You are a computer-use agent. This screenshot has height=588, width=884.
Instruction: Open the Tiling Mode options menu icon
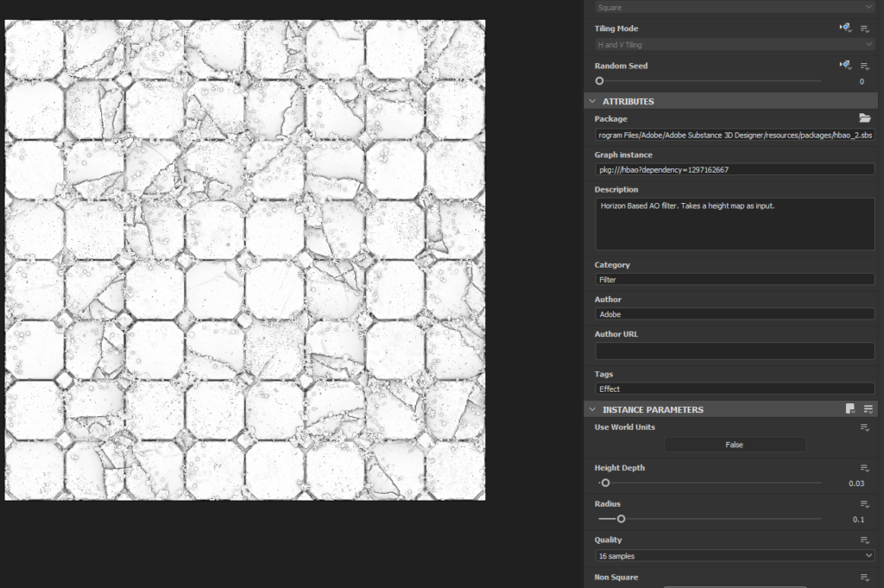pyautogui.click(x=865, y=28)
